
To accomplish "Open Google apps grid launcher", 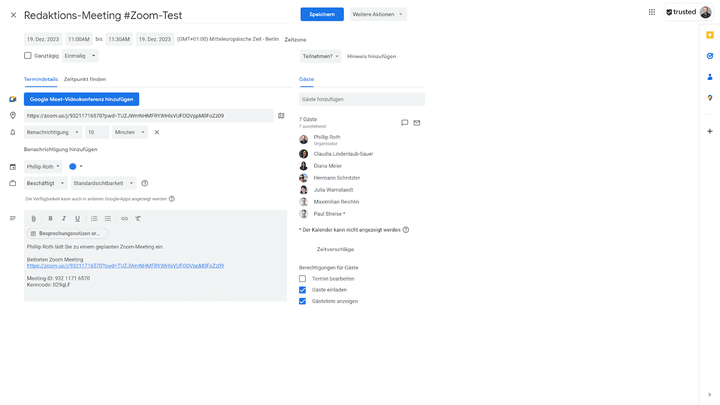I will click(x=652, y=12).
